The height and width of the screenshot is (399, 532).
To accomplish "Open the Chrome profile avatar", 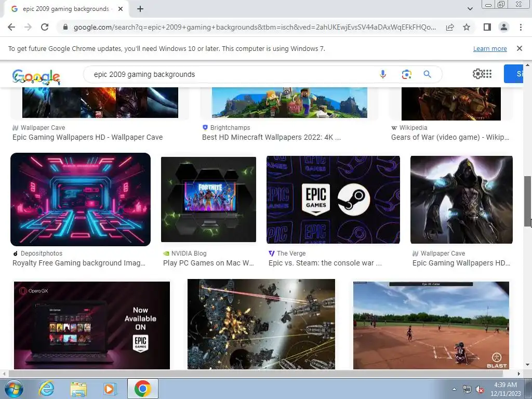I will (504, 27).
